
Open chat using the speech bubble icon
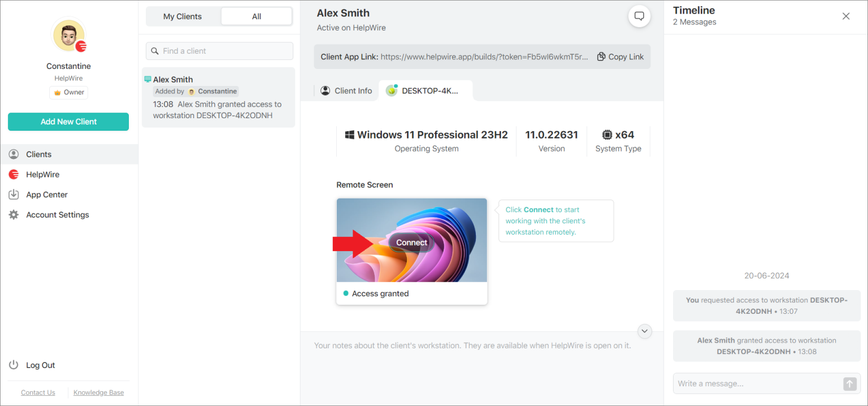[x=639, y=16]
